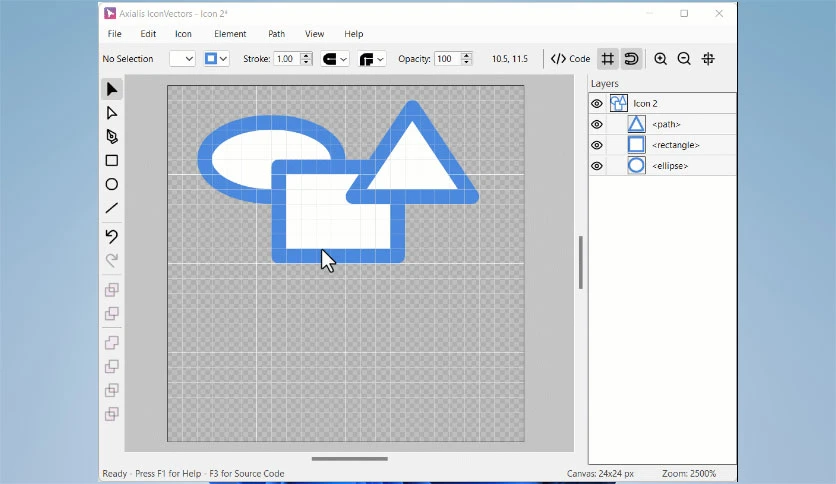The image size is (836, 484).
Task: Click the second overlapping-squares icon below Redo
Action: click(x=111, y=313)
